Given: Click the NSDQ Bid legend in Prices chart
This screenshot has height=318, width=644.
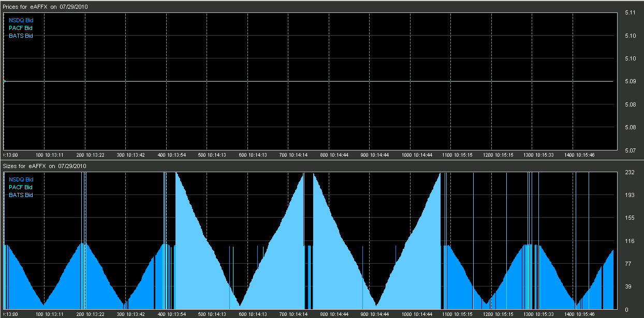Looking at the screenshot, I should [21, 20].
